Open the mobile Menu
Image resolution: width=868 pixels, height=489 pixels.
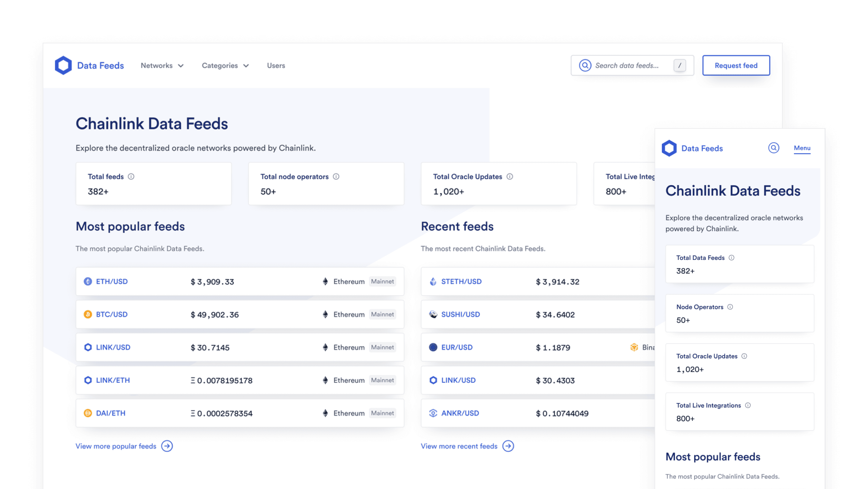[x=802, y=148]
